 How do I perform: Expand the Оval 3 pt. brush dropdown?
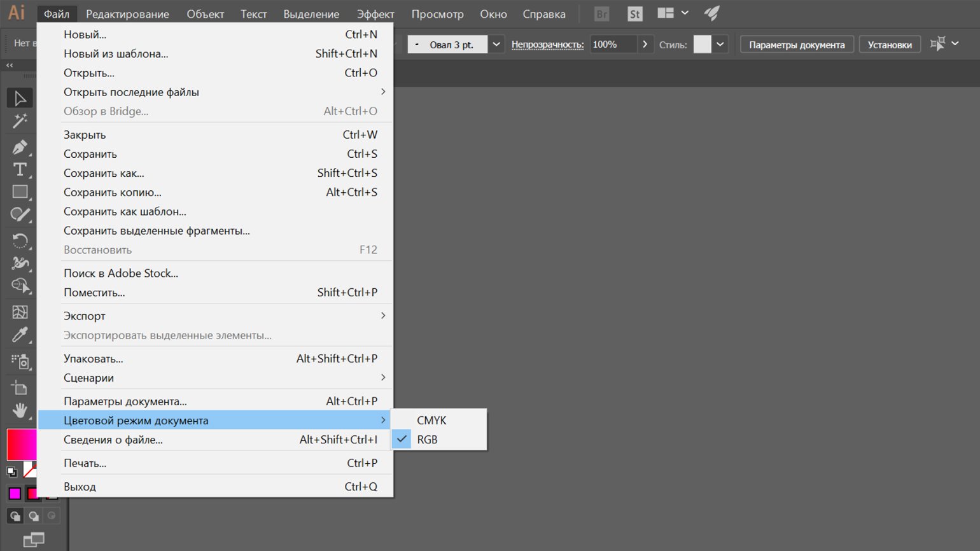pos(496,45)
